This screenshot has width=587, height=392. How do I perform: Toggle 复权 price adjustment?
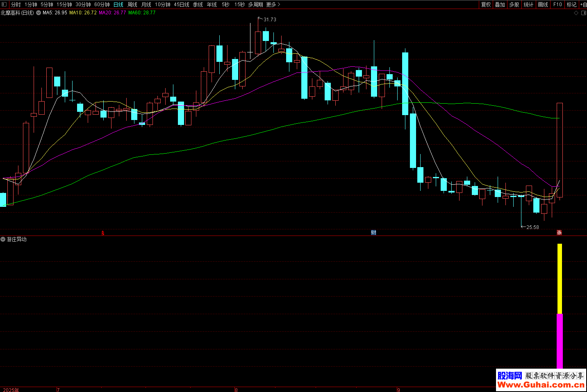486,5
